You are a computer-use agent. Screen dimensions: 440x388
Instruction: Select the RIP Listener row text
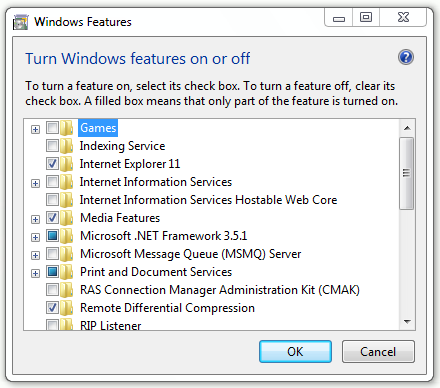tap(111, 325)
